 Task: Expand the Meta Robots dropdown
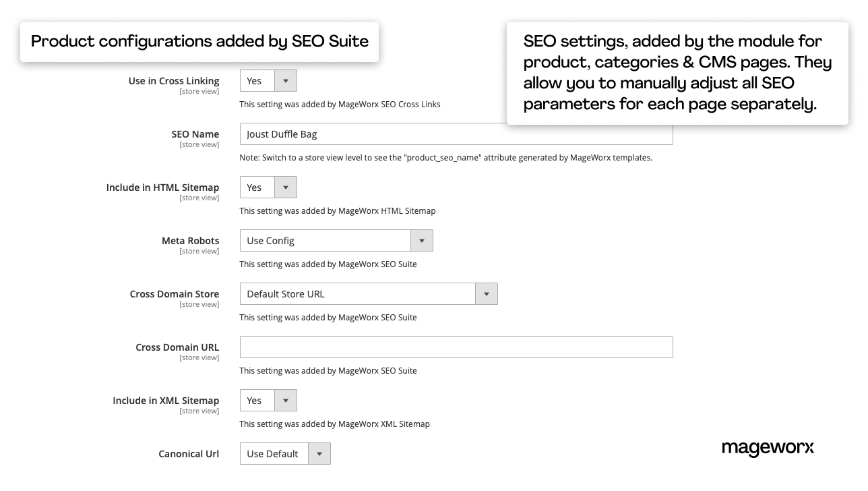422,240
